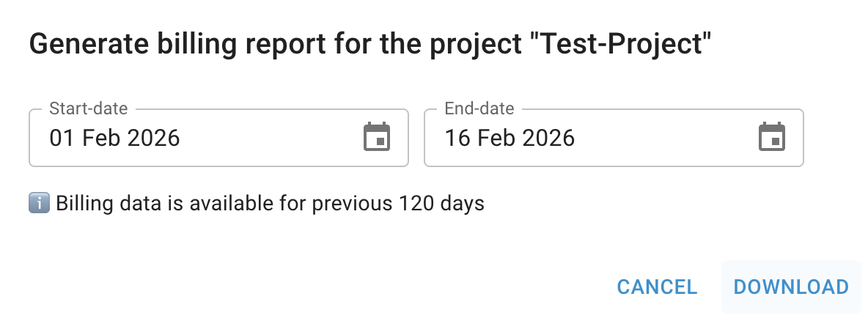Click the year 2026 in End-date
This screenshot has height=321, width=868.
549,138
